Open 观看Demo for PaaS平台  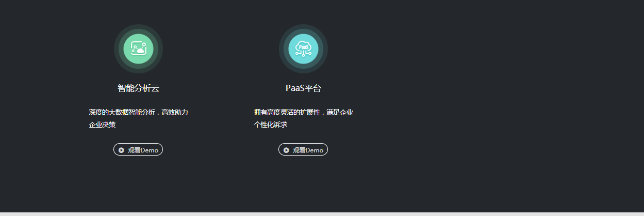(x=303, y=149)
